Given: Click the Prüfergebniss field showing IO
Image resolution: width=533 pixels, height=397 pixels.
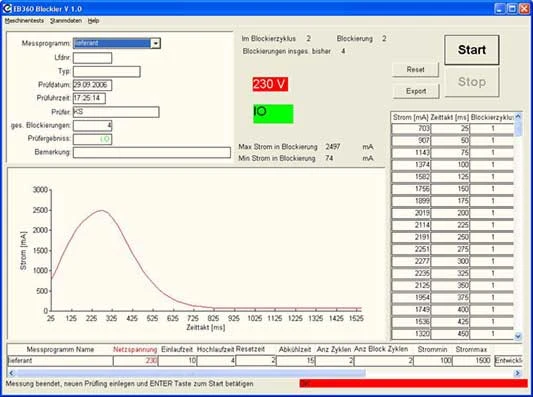Looking at the screenshot, I should coord(92,139).
